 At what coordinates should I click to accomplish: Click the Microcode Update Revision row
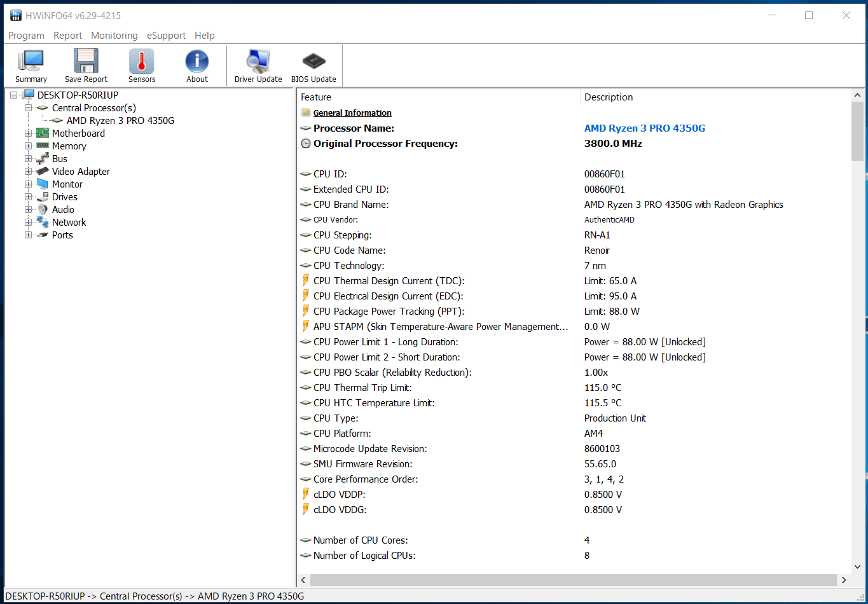point(574,448)
